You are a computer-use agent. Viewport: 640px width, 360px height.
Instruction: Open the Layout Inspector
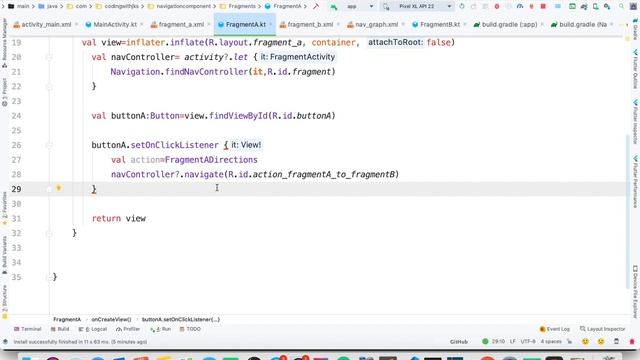(x=602, y=329)
